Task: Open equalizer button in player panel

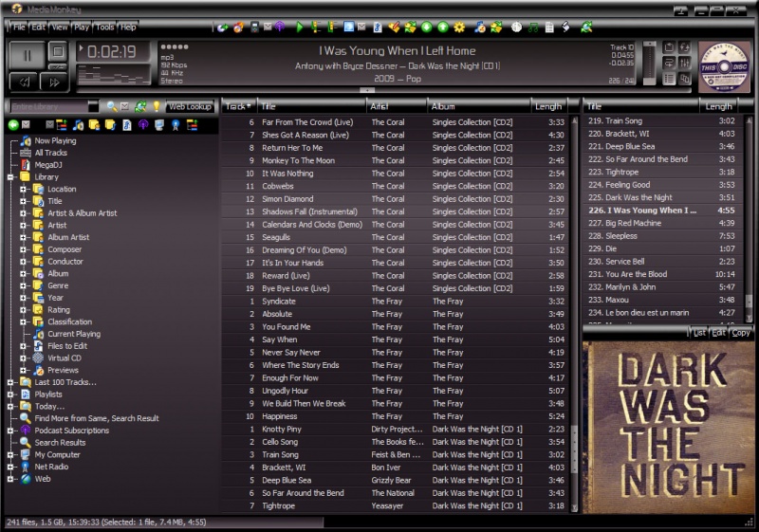Action: pos(684,63)
